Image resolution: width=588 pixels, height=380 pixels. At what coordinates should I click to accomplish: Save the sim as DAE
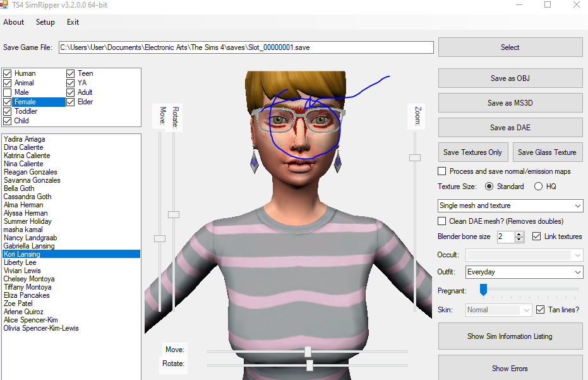pyautogui.click(x=509, y=127)
